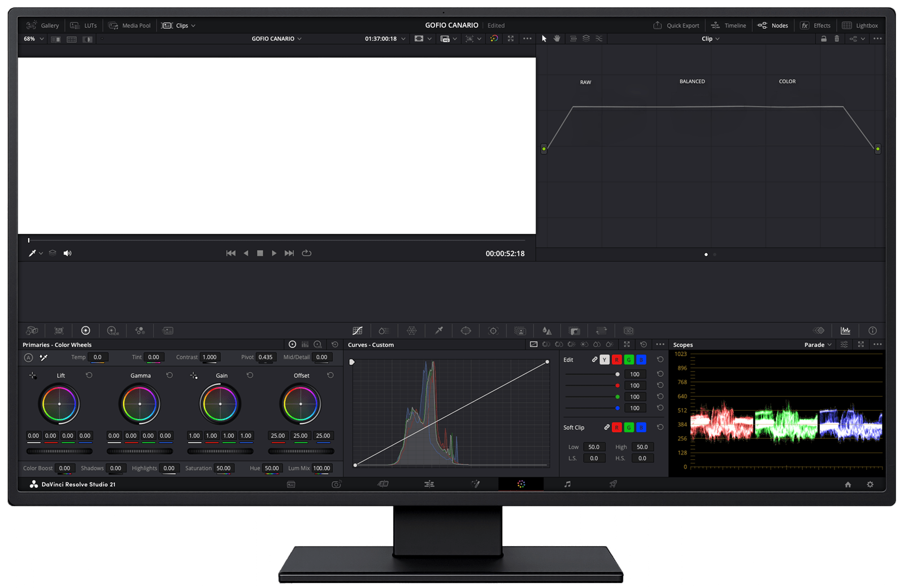Open the Scopes palette icon
This screenshot has width=904, height=588.
[x=845, y=331]
